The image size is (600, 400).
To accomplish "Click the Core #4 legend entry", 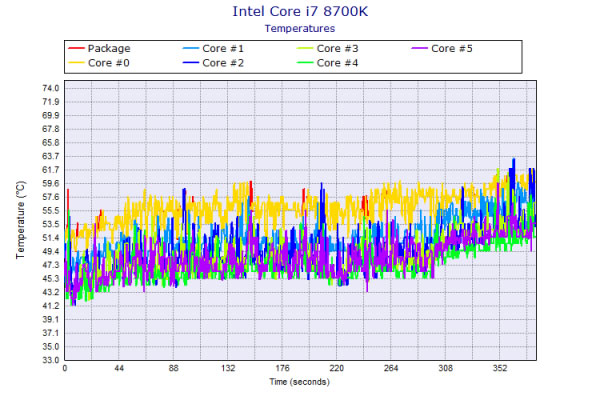I will [328, 63].
